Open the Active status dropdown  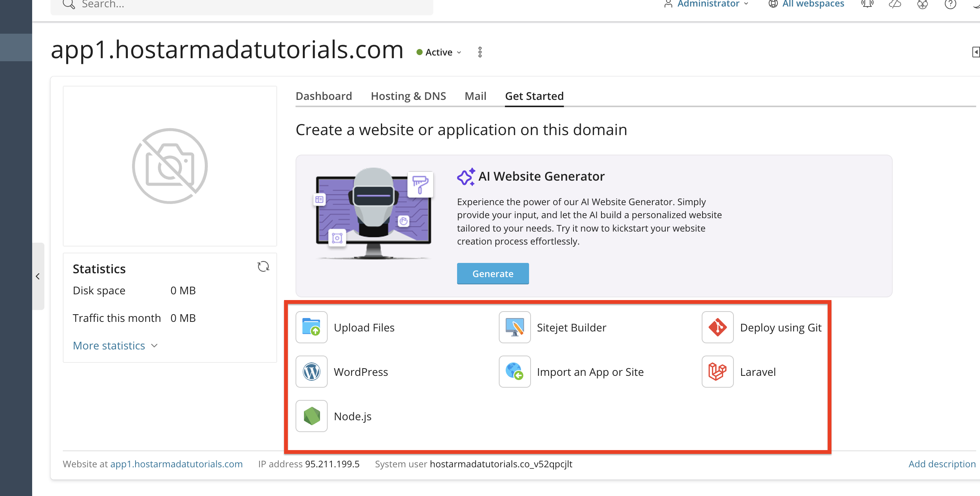point(439,52)
